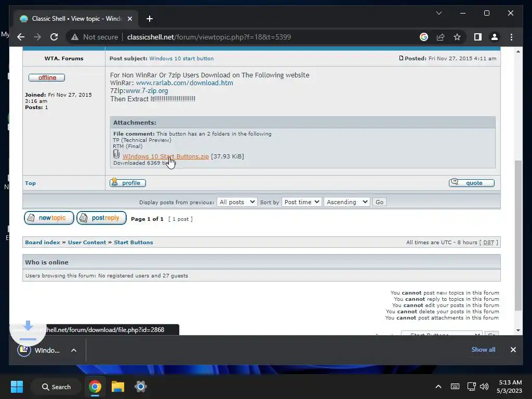This screenshot has width=532, height=399.
Task: Jump to Top of the post
Action: tap(30, 183)
